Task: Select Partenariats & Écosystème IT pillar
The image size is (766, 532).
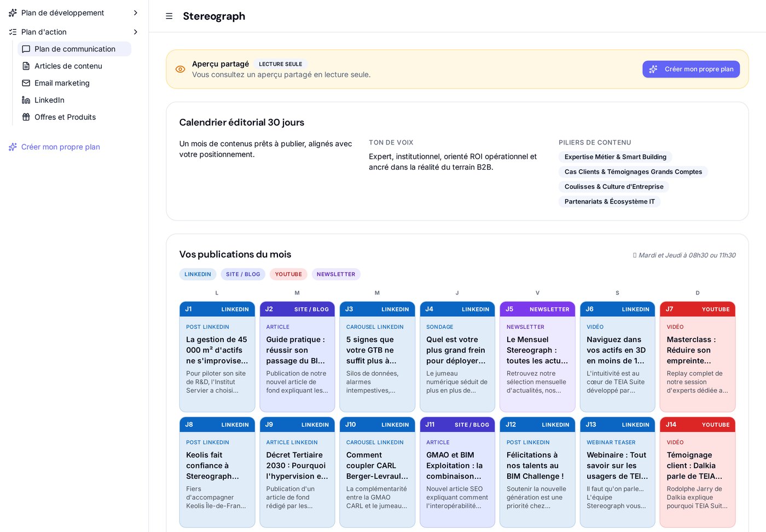Action: 610,201
